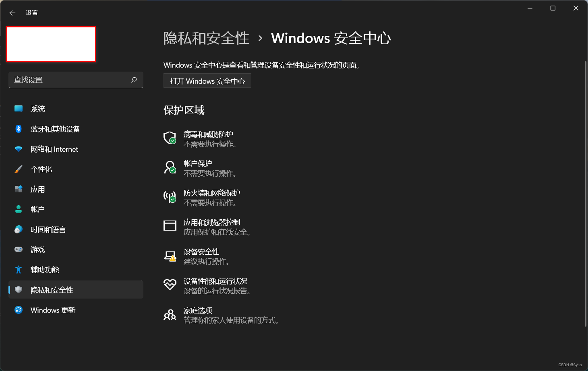
Task: Click the 管理你的家人使用设备的方式。 text
Action: point(232,320)
